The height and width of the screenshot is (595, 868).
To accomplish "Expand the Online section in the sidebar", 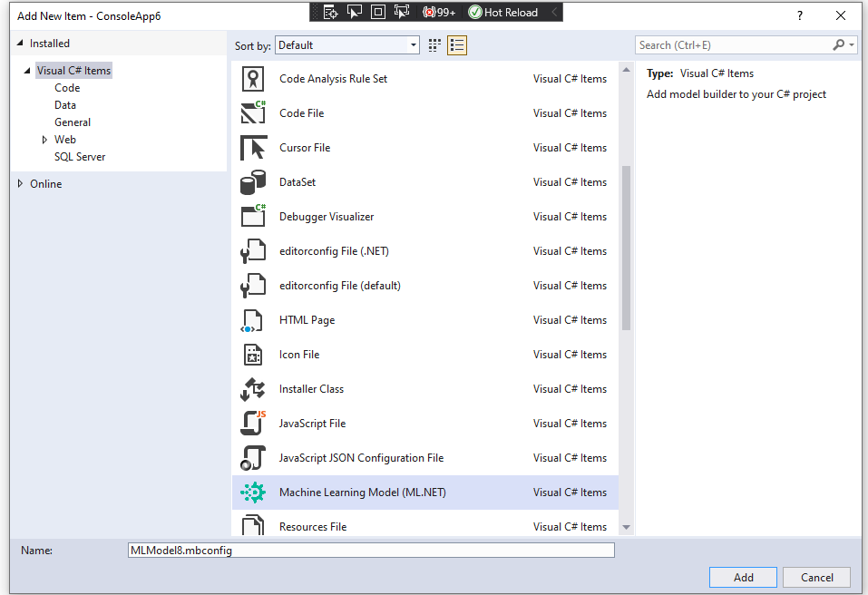I will [20, 183].
